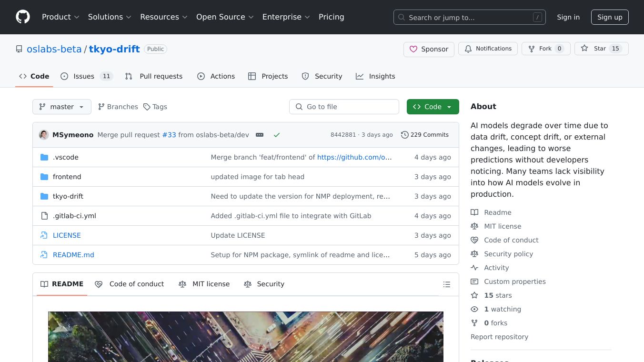Click the MSymeono avatar image
The image size is (644, 362).
(x=44, y=135)
